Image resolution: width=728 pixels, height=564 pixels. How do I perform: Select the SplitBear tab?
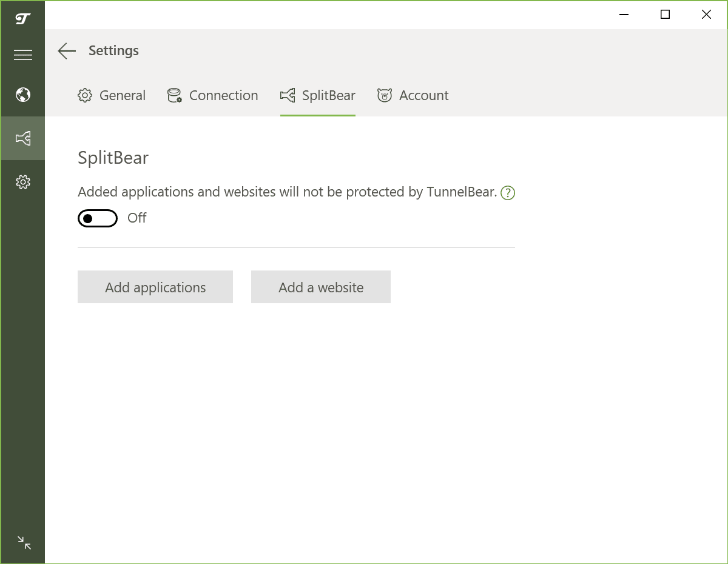click(x=318, y=95)
